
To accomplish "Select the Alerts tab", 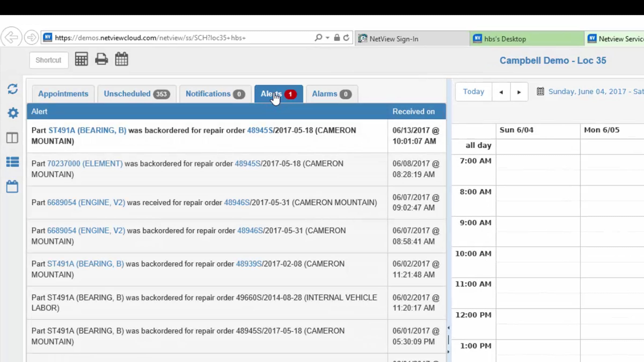I will (x=279, y=94).
